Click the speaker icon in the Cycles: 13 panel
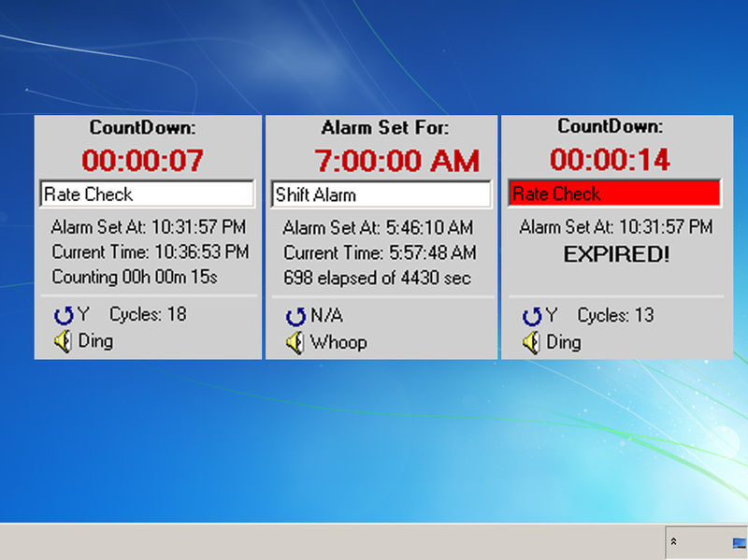 pos(531,343)
